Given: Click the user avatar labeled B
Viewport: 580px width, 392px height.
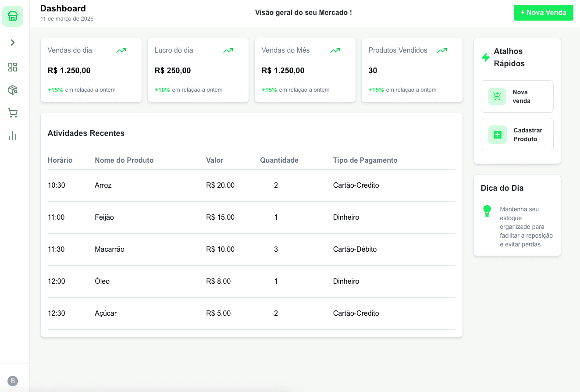Looking at the screenshot, I should tap(13, 381).
